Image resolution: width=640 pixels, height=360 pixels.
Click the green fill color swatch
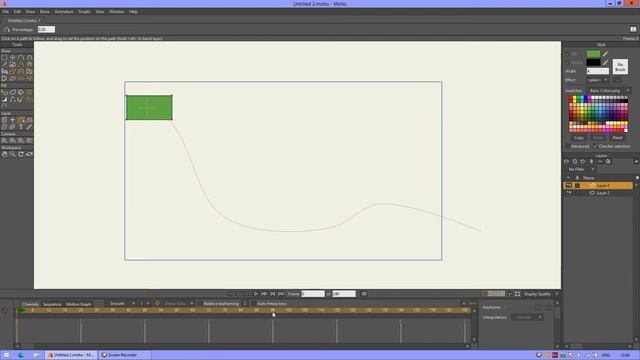(x=593, y=53)
